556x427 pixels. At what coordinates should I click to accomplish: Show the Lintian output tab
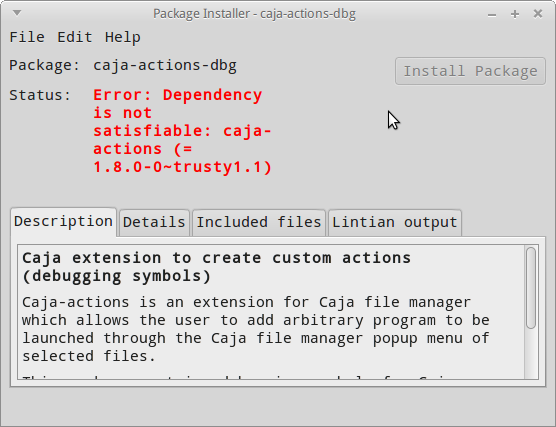pyautogui.click(x=395, y=223)
